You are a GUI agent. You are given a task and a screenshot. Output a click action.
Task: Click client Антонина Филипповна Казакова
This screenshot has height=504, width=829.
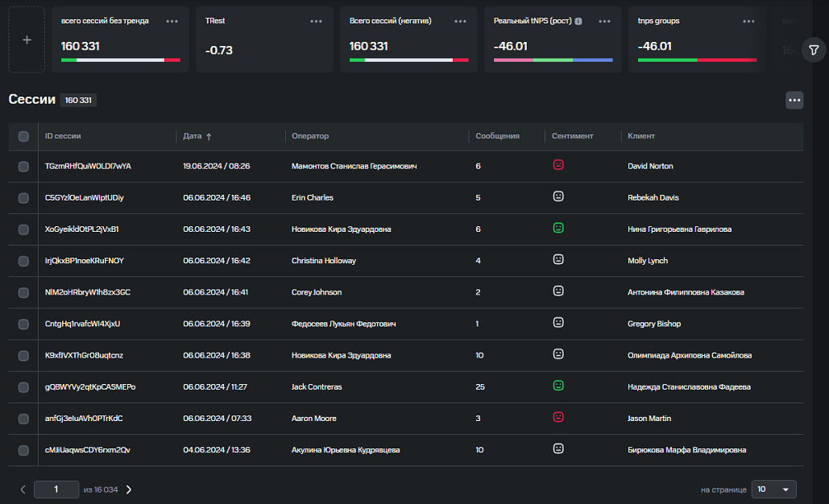[x=686, y=292]
